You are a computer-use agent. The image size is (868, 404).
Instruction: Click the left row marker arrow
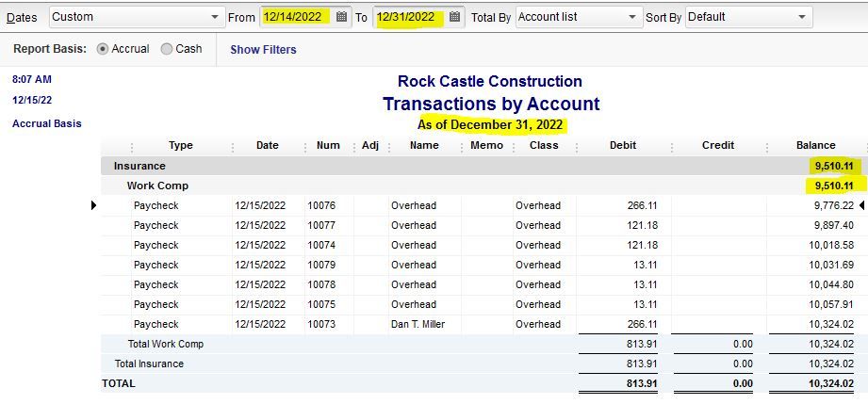point(93,205)
